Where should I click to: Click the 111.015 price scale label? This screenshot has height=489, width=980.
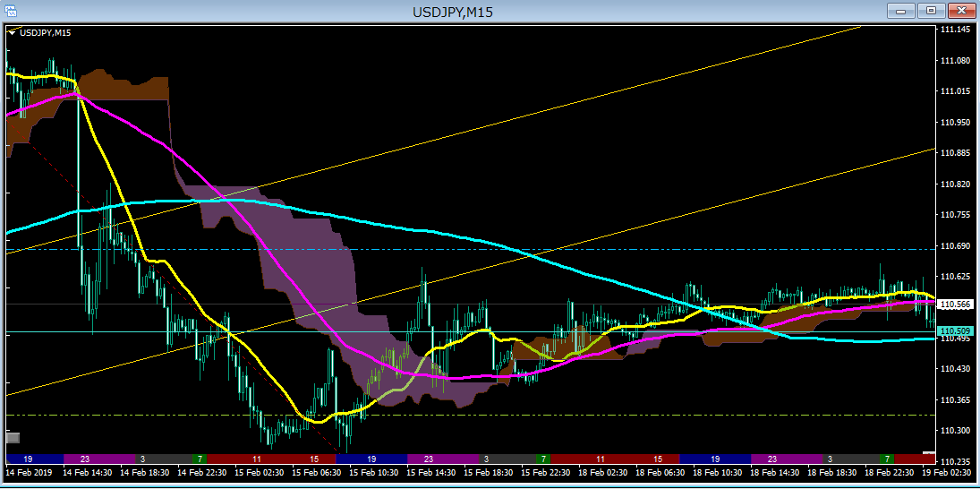pyautogui.click(x=955, y=92)
